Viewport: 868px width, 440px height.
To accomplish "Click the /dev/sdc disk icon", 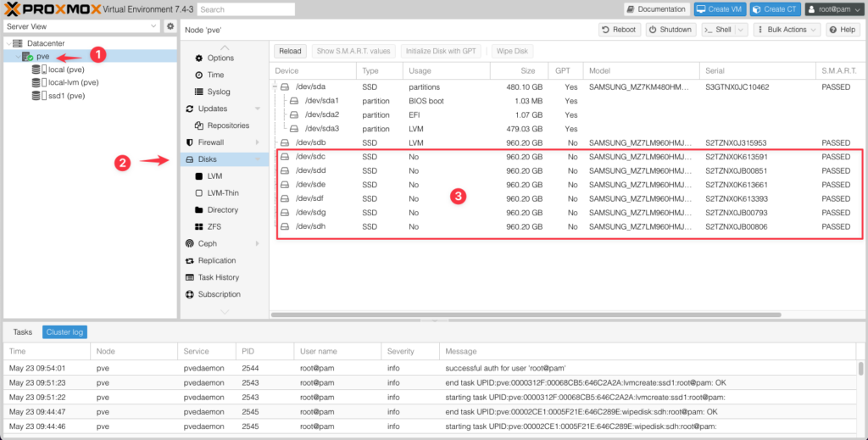I will (285, 157).
